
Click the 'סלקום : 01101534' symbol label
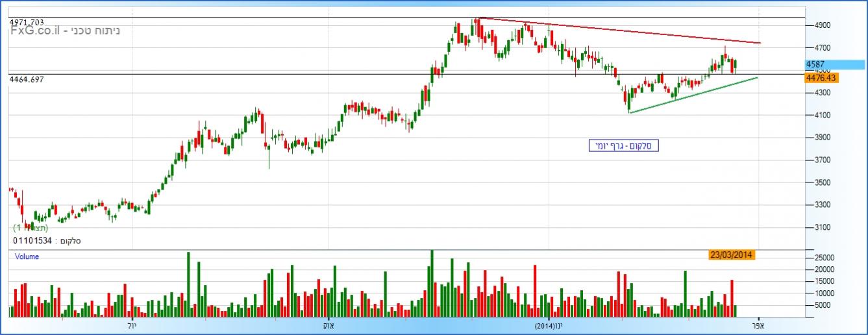click(x=46, y=241)
